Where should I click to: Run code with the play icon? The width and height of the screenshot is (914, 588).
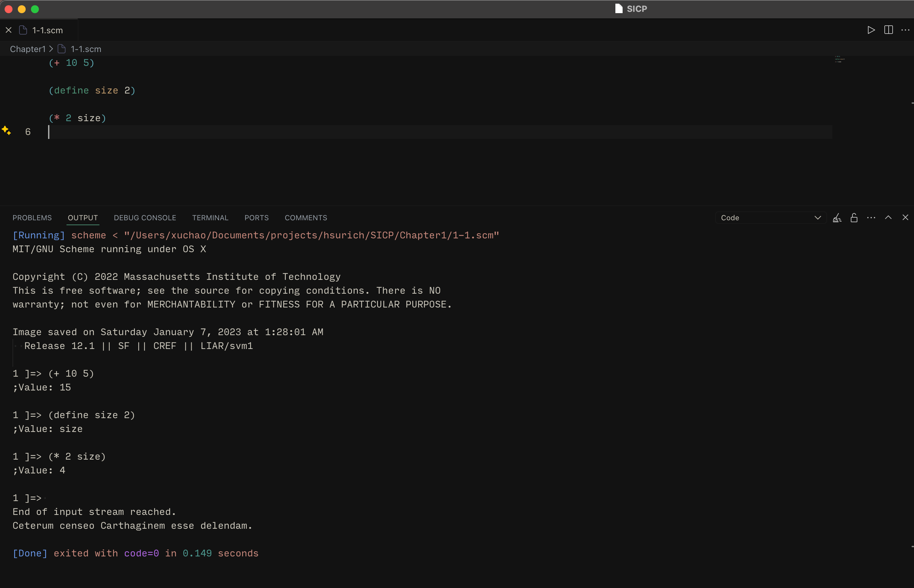[x=871, y=30]
